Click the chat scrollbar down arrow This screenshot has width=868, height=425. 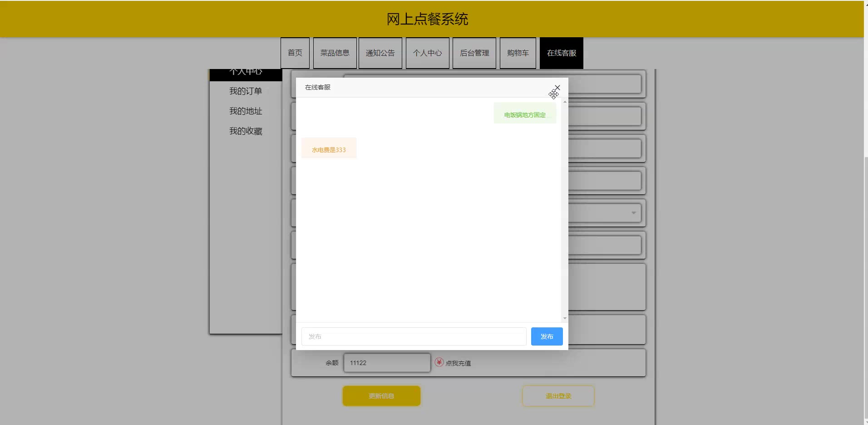click(x=565, y=318)
